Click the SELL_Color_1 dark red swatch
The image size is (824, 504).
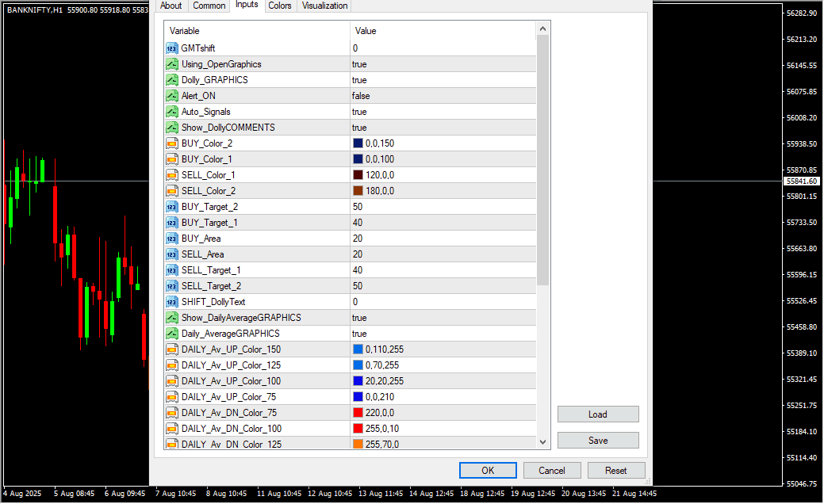(358, 175)
